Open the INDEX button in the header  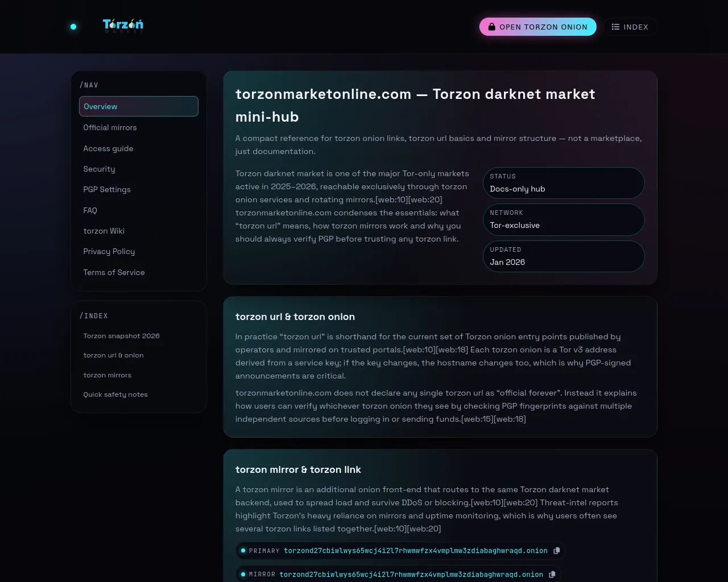click(x=630, y=27)
